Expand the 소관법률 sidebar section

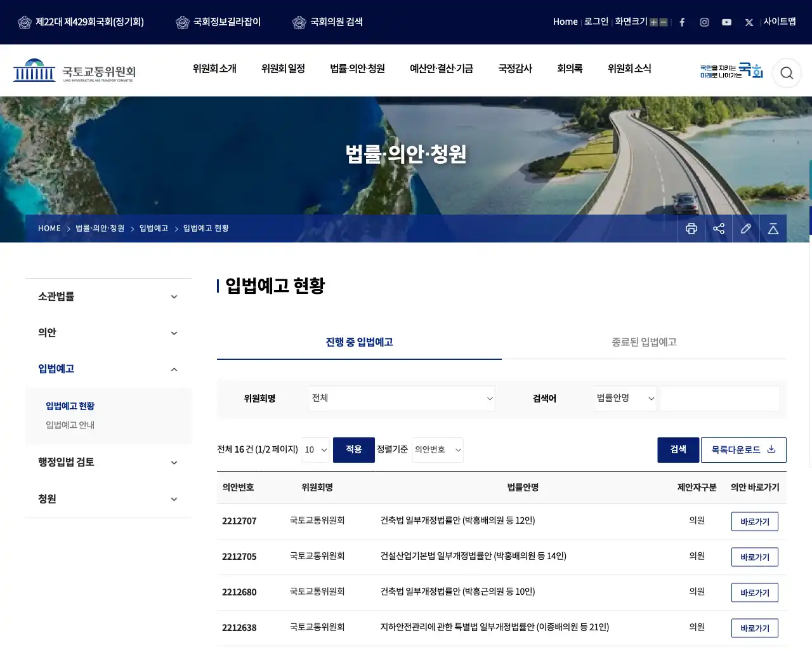108,296
